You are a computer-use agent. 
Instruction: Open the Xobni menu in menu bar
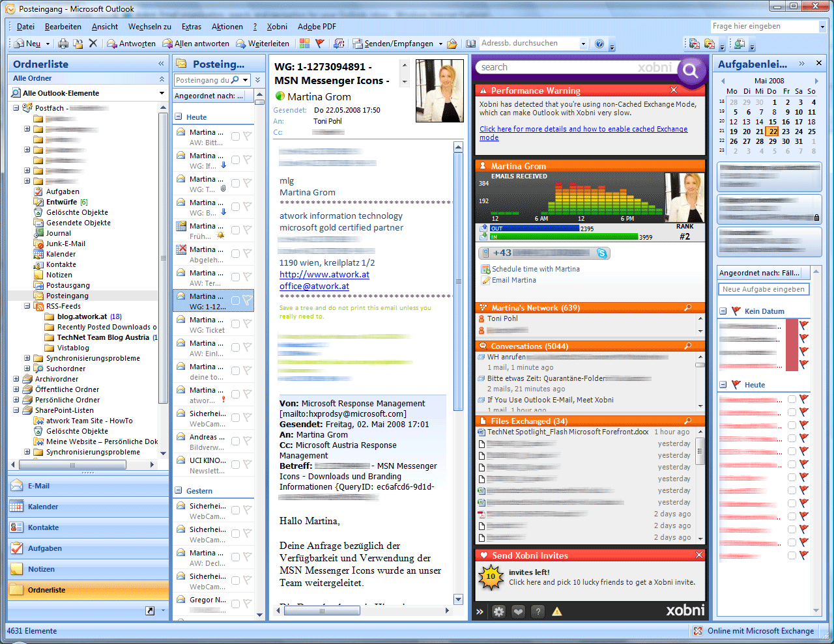coord(277,27)
